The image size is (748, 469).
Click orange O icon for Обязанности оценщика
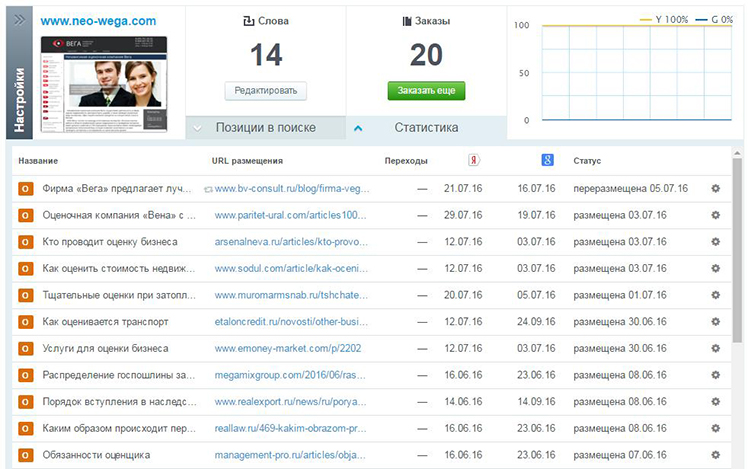point(25,456)
